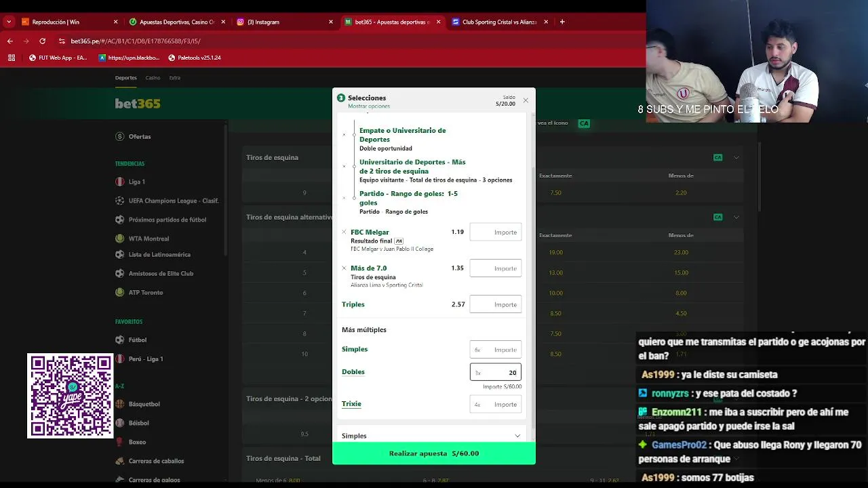
Task: Select the 23.00 Menos de odds
Action: click(681, 252)
